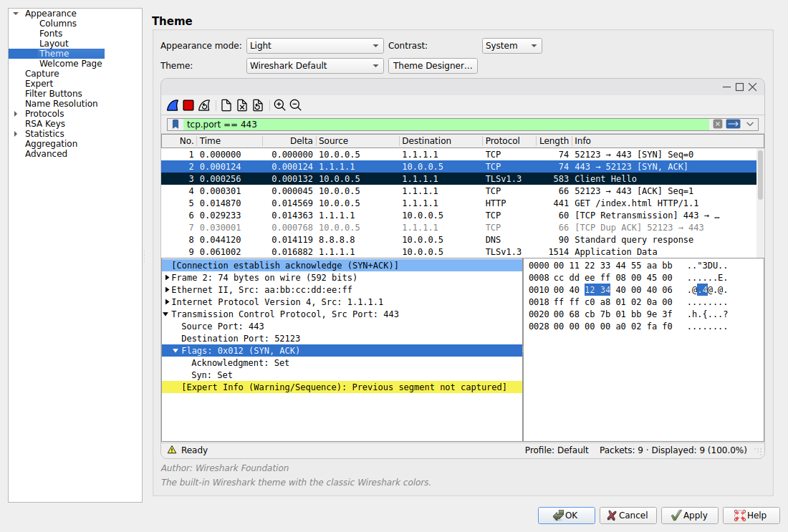Clear the display filter with the X icon

click(718, 124)
